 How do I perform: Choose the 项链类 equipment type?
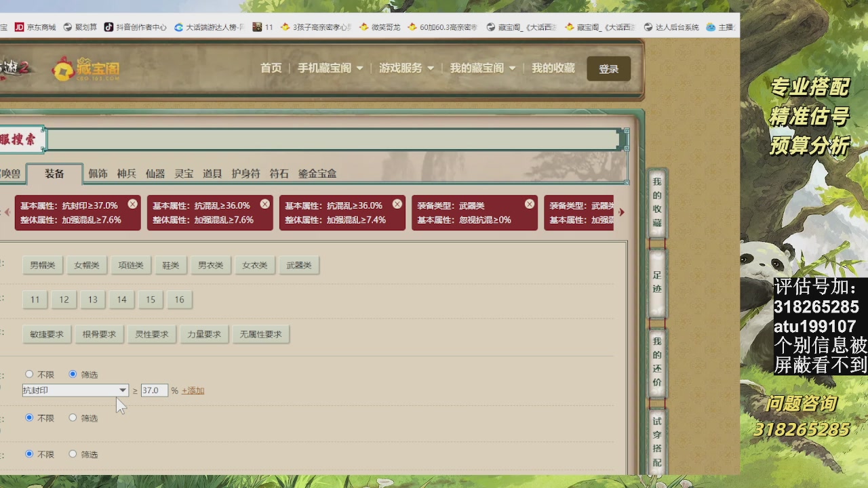[x=131, y=265]
